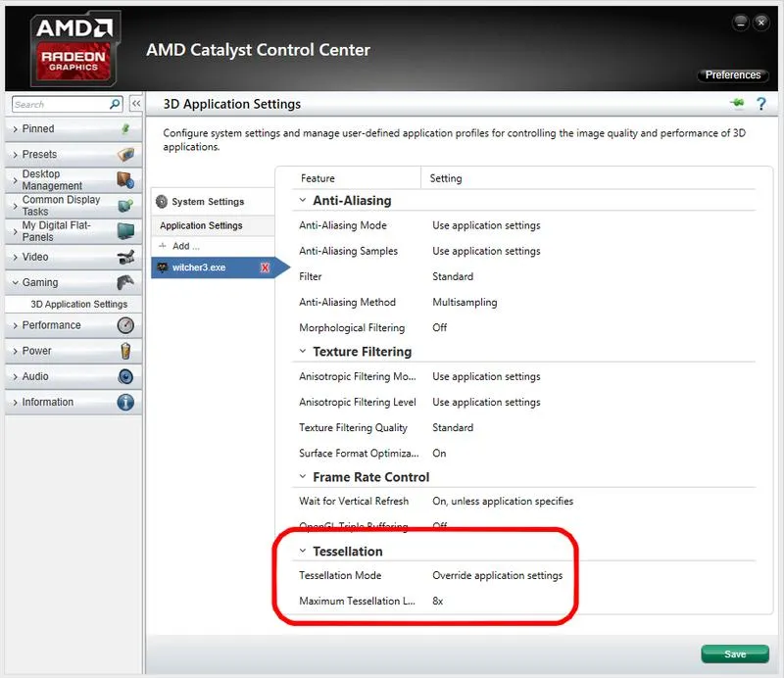Open help with the question mark icon
This screenshot has width=784, height=678.
tap(759, 104)
